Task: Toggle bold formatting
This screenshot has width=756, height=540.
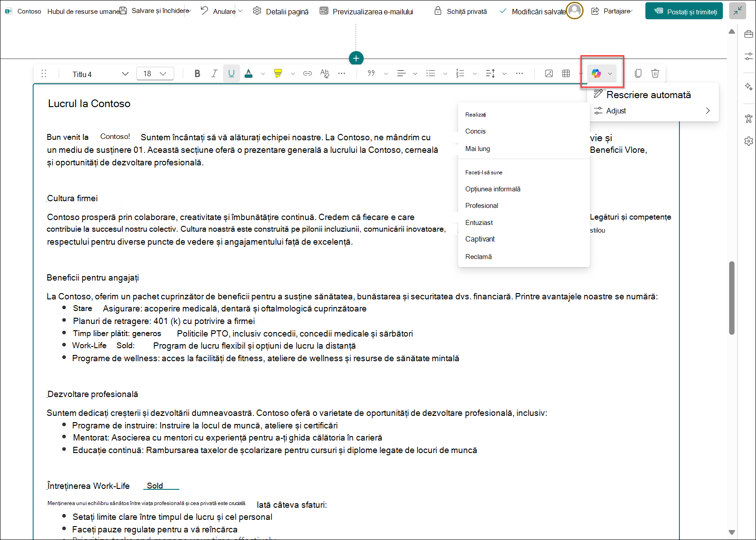Action: 197,73
